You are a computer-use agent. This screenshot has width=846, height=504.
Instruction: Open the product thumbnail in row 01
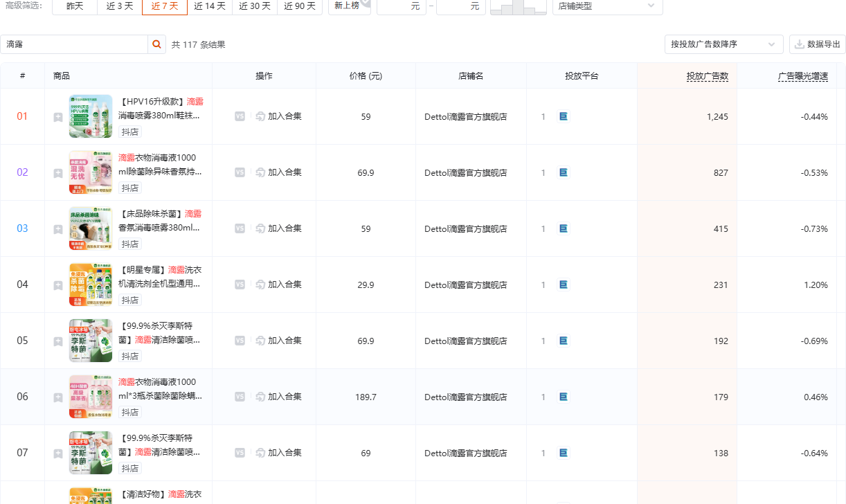tap(91, 116)
